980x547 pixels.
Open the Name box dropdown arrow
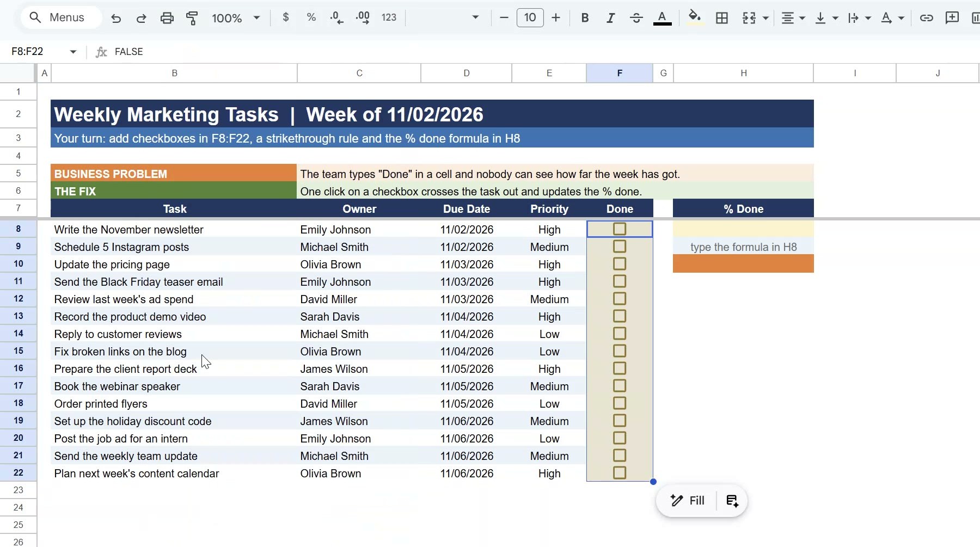pos(73,52)
